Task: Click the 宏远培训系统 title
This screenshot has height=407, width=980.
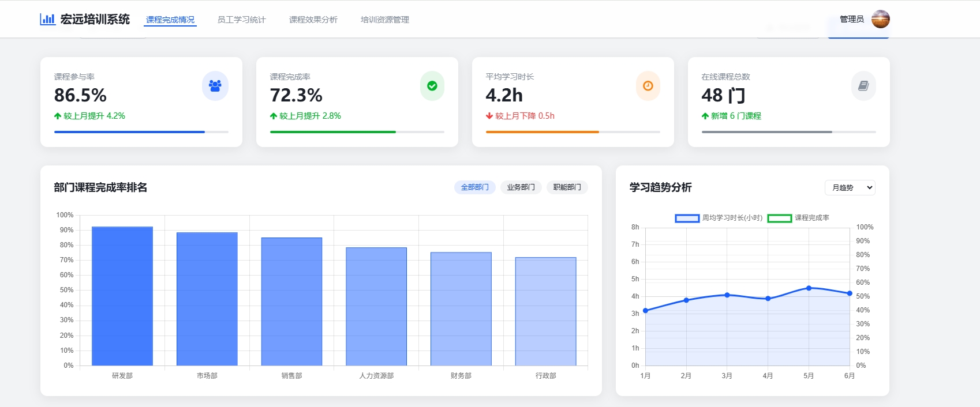Action: tap(95, 19)
